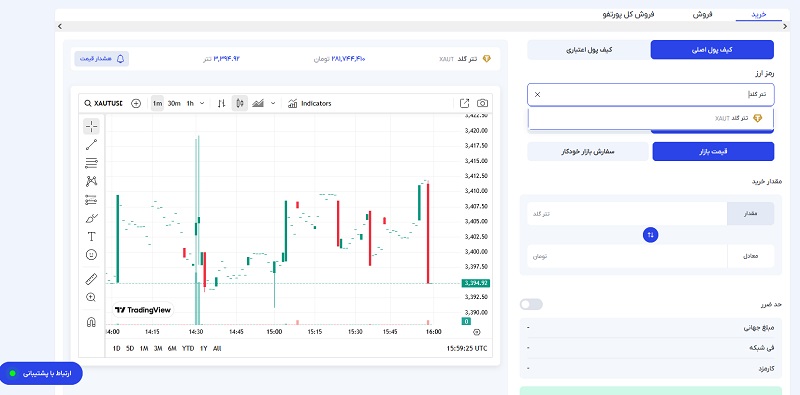This screenshot has height=395, width=800.
Task: Clear the رمز ارز search field
Action: coord(537,94)
